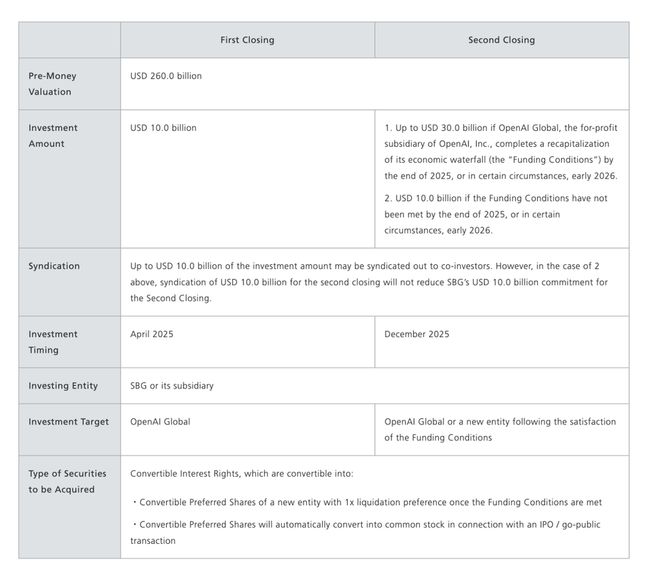660x575 pixels.
Task: Click the December 2025 timing cell
Action: (x=415, y=334)
